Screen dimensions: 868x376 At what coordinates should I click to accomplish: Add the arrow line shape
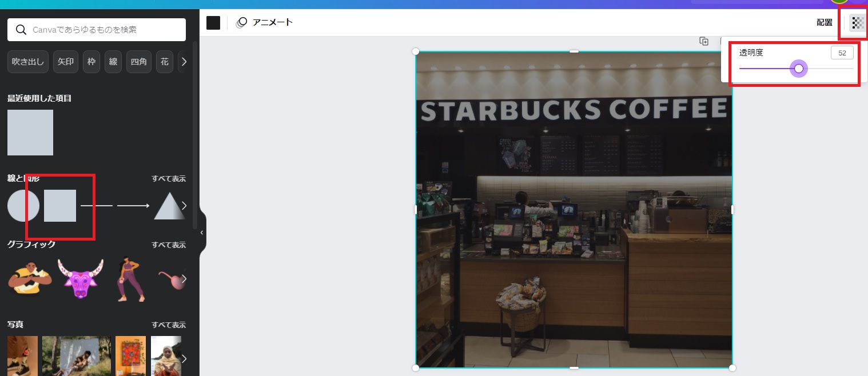coord(133,206)
